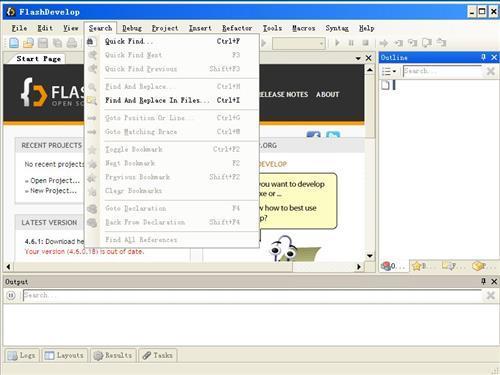Click the Save file floppy icon
Viewport: 500px width, 375px height.
click(43, 43)
